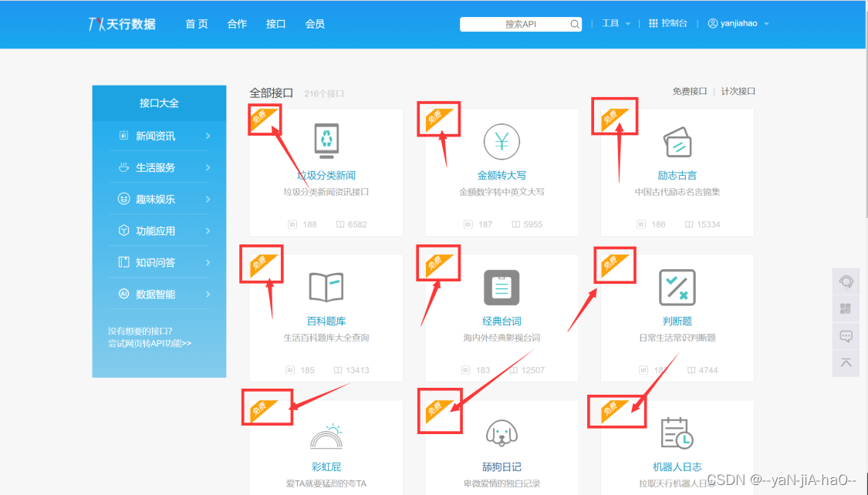Click the 数据智能 AI icon
The height and width of the screenshot is (495, 868).
pyautogui.click(x=123, y=294)
